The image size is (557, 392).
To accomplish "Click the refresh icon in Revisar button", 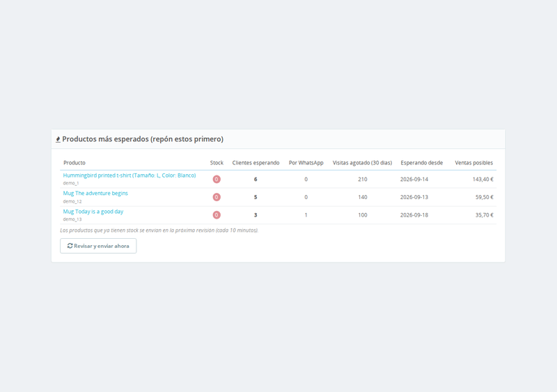I will (x=70, y=246).
